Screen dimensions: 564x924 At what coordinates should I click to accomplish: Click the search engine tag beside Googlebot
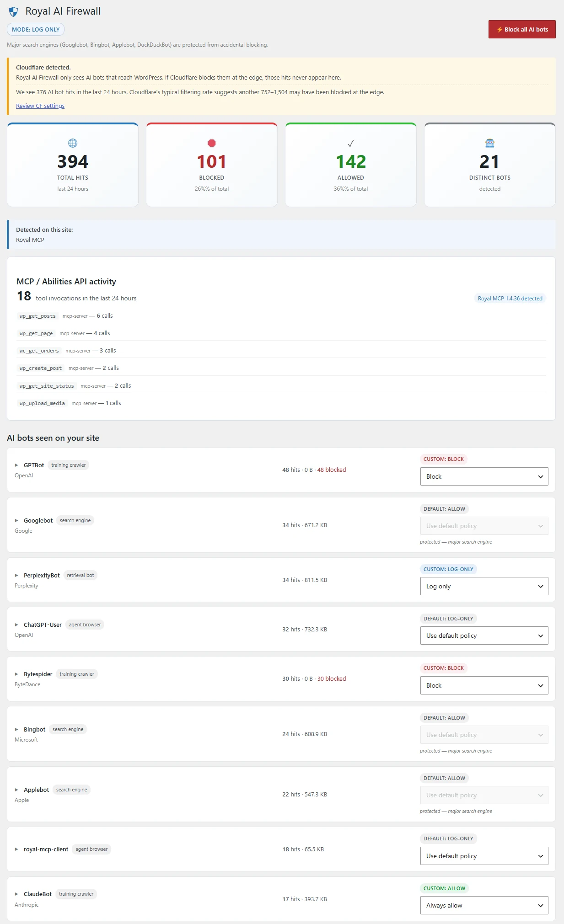[x=75, y=520]
